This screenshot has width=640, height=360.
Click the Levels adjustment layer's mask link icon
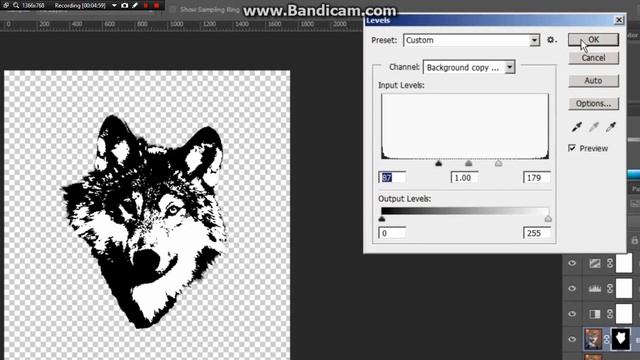point(610,289)
